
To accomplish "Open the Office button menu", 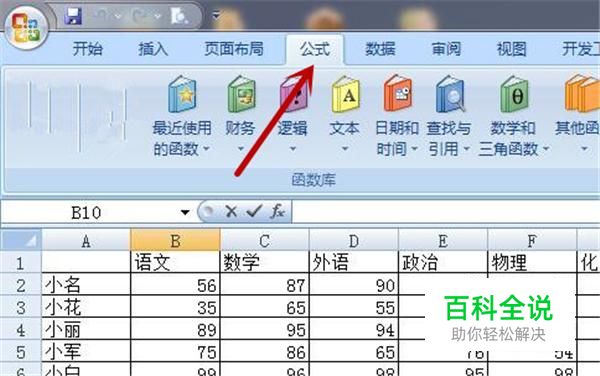I will tap(26, 28).
